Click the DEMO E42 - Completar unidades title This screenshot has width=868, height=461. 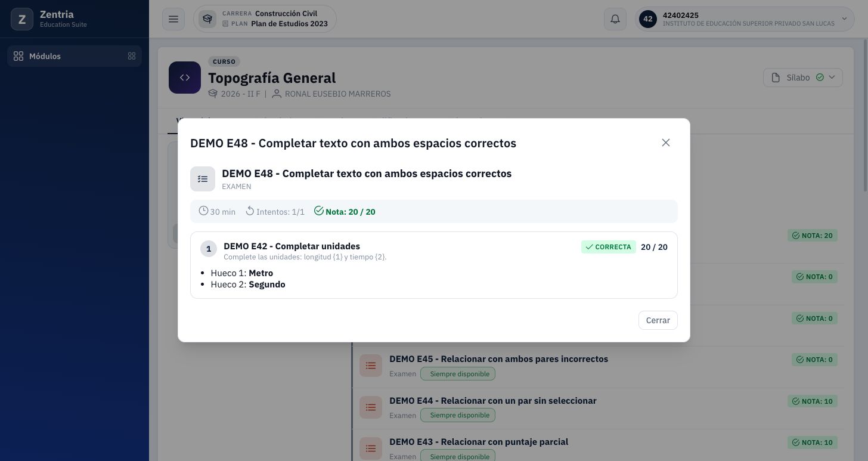(292, 246)
